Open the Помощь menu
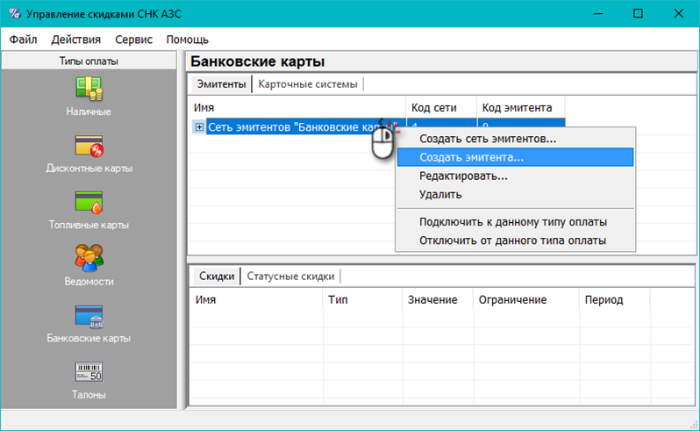 coord(187,39)
